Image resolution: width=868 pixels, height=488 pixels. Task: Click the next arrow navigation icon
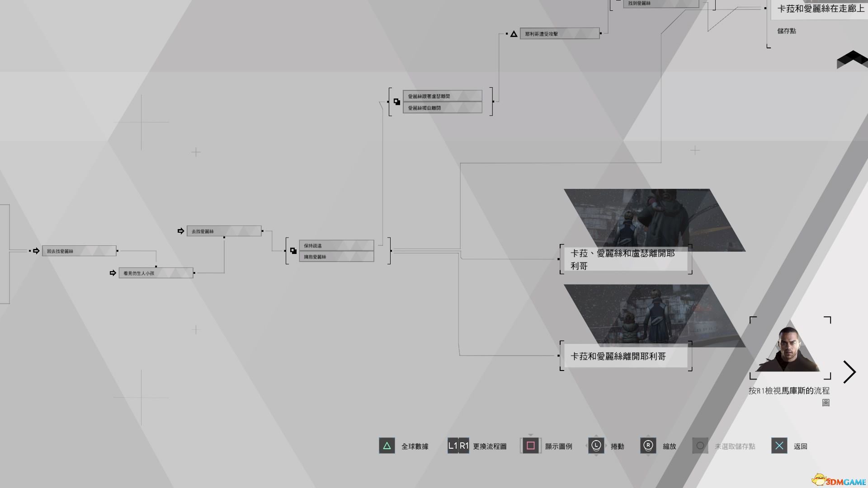pyautogui.click(x=849, y=371)
